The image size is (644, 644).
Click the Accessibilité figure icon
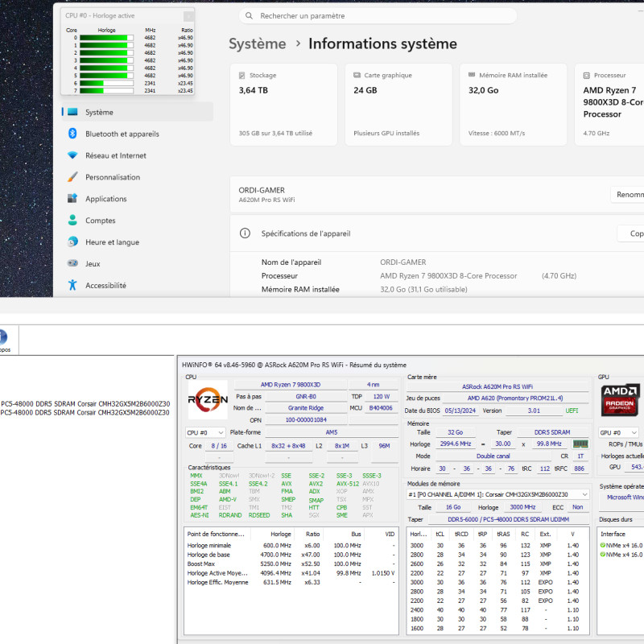72,285
